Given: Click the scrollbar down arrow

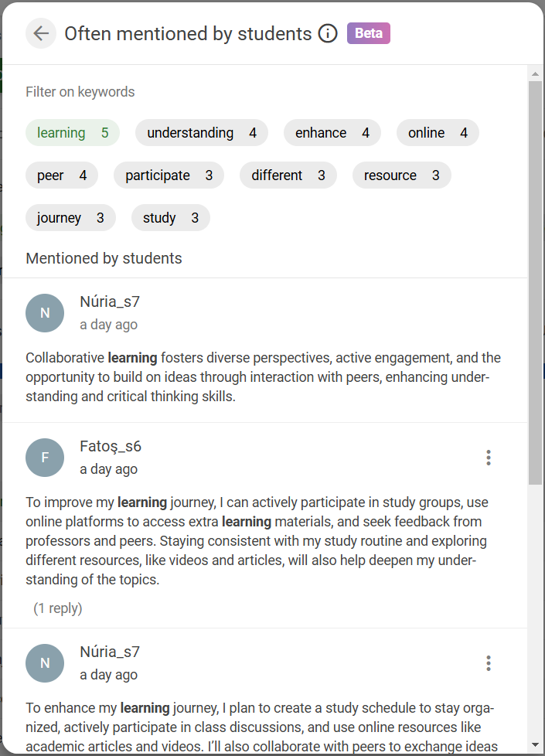Looking at the screenshot, I should pyautogui.click(x=535, y=745).
